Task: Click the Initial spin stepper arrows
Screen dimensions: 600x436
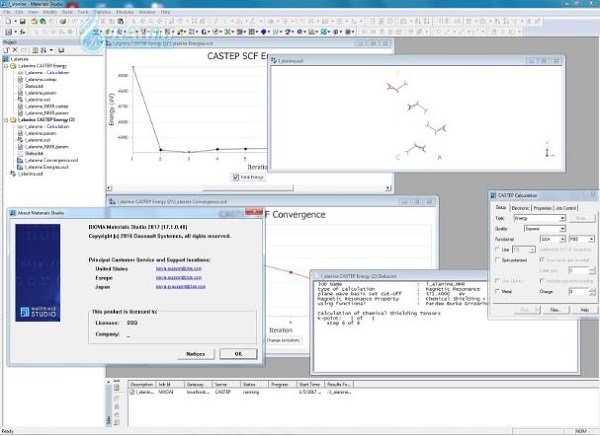Action: tap(592, 270)
